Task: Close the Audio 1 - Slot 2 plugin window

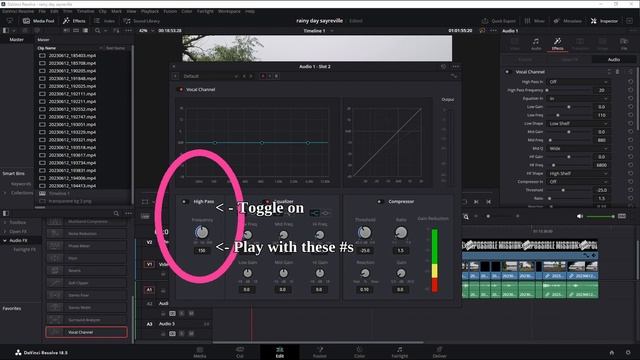Action: point(173,67)
